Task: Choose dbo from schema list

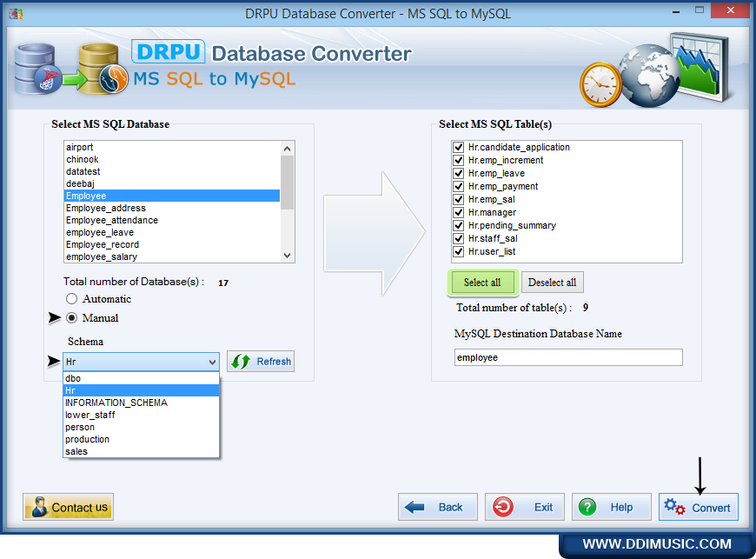Action: 142,379
